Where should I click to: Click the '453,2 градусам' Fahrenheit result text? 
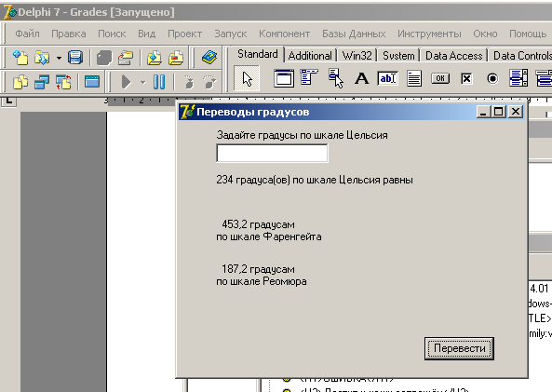pos(259,224)
